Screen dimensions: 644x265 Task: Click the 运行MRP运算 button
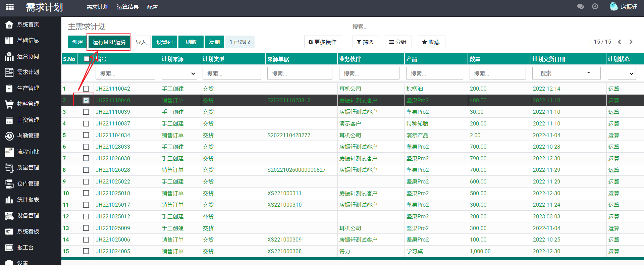[x=109, y=42]
